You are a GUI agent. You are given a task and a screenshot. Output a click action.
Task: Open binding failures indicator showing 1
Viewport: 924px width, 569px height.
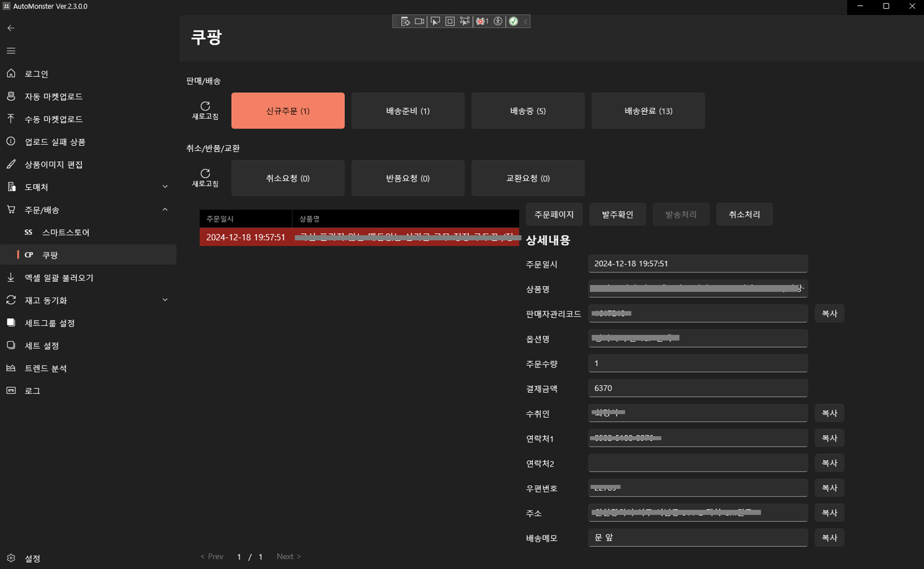[x=482, y=21]
